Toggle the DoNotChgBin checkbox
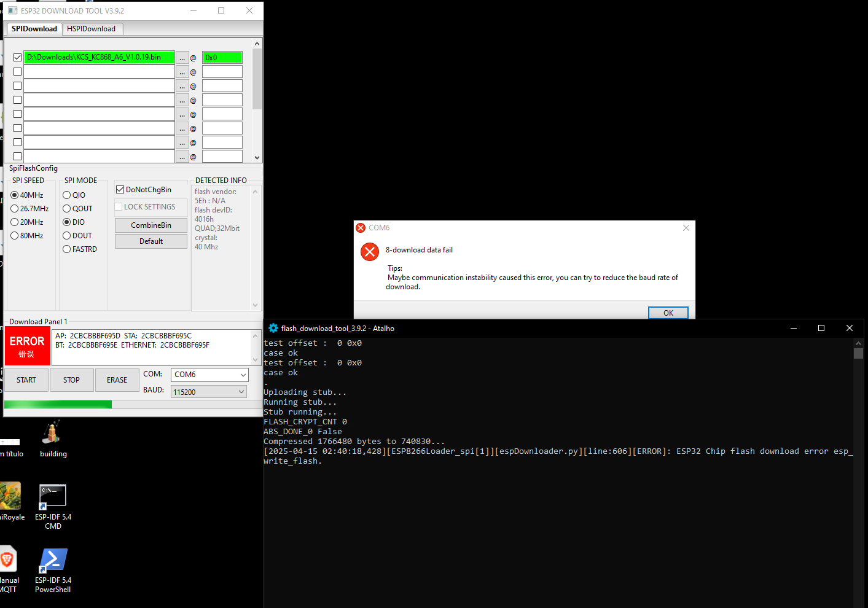868x608 pixels. [120, 190]
